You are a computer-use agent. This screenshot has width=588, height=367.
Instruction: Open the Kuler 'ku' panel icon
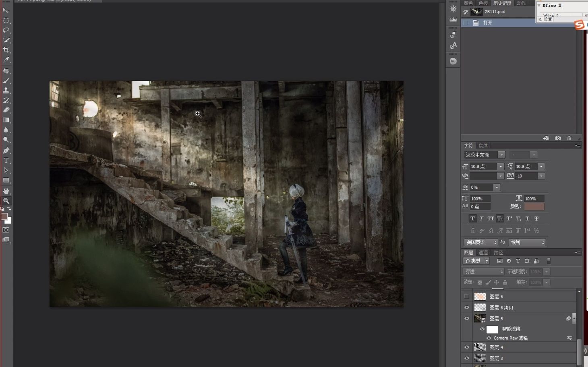453,61
